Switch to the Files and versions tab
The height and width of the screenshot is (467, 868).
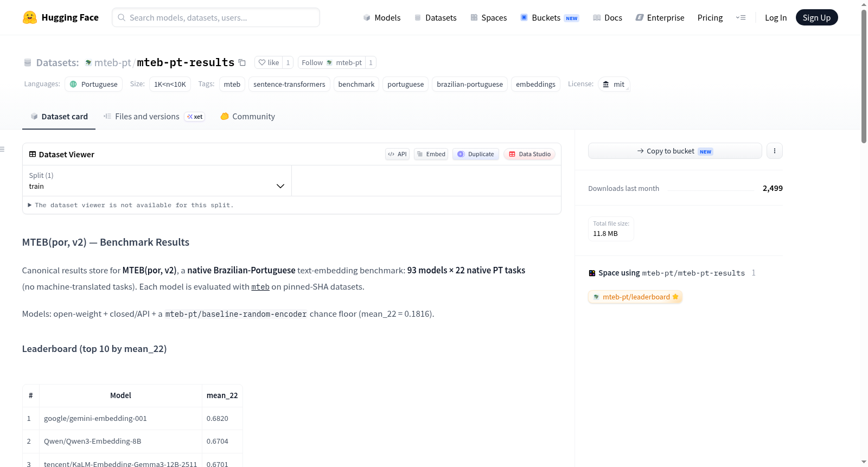154,116
